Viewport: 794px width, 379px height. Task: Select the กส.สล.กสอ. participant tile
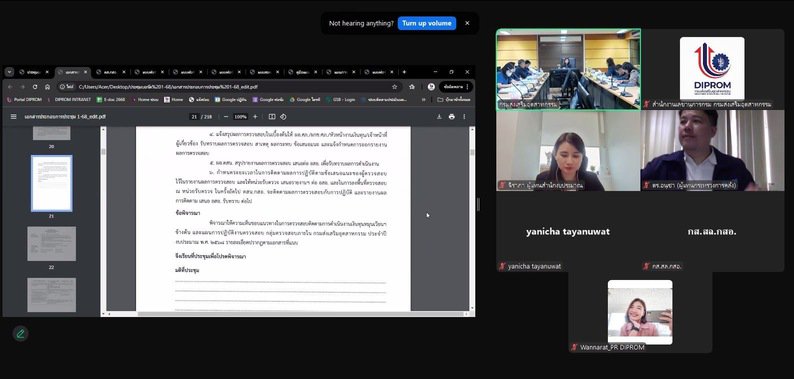(712, 232)
